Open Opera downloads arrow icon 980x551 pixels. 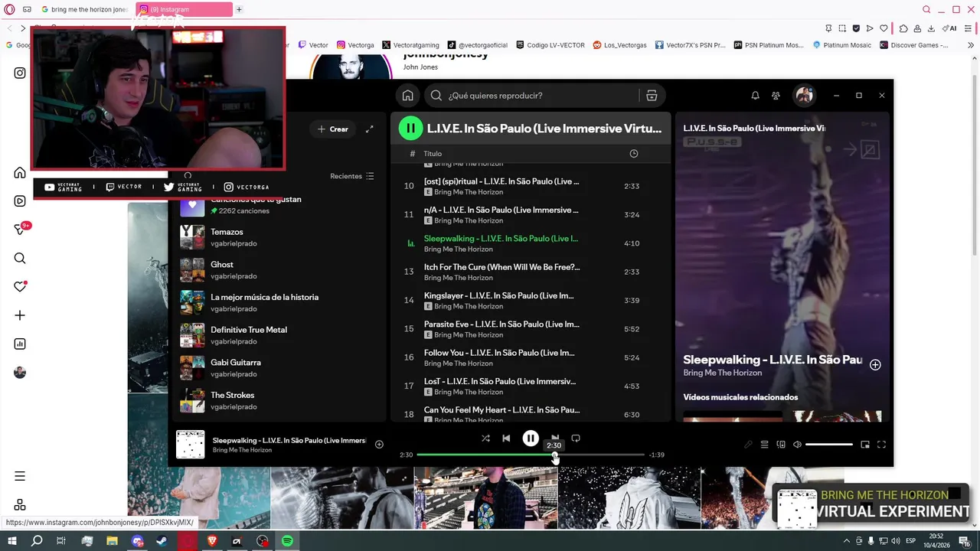click(x=931, y=28)
